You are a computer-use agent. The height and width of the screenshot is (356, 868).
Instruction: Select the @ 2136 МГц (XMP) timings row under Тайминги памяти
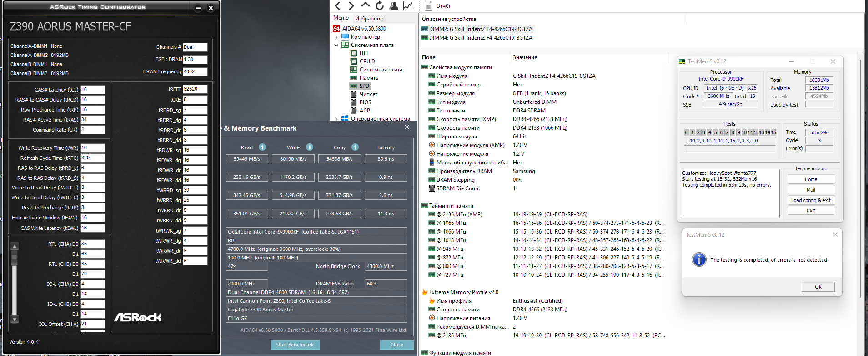point(543,214)
